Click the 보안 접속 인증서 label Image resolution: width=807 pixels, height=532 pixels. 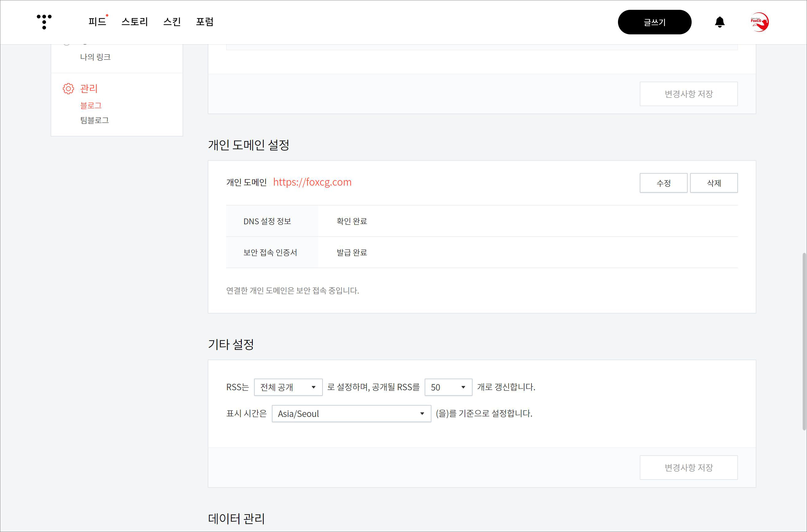270,253
